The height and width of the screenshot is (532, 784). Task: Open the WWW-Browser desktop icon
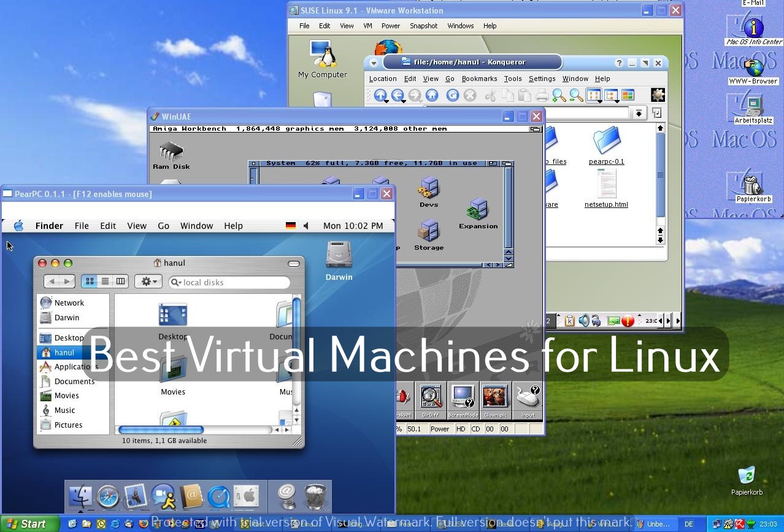(x=753, y=71)
